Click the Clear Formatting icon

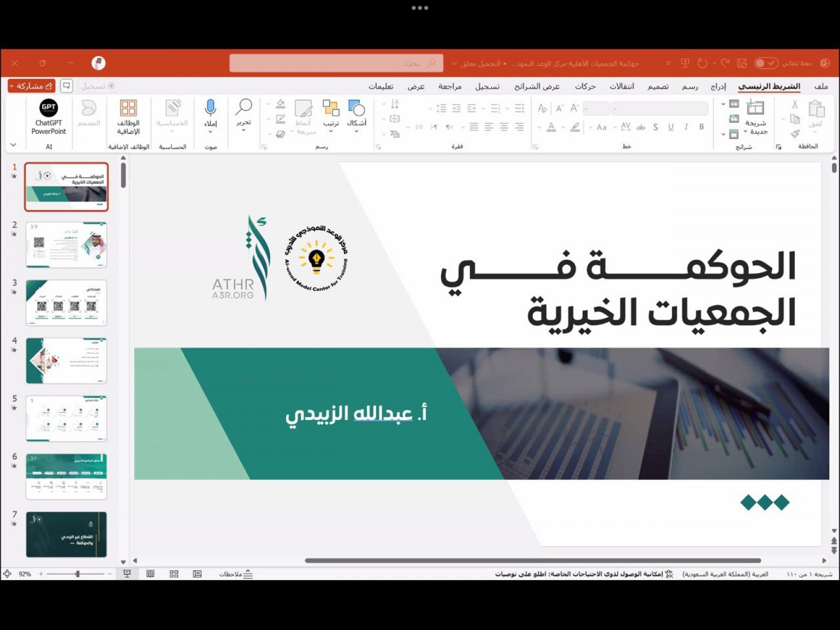(x=542, y=109)
